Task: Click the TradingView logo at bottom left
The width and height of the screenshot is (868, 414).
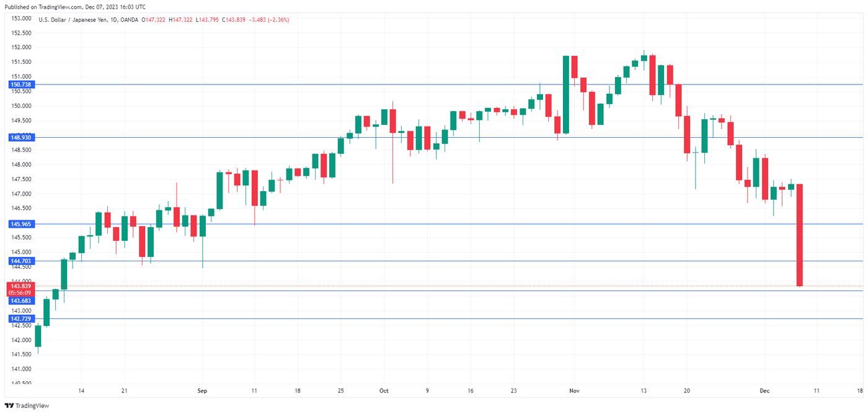Action: 27,405
